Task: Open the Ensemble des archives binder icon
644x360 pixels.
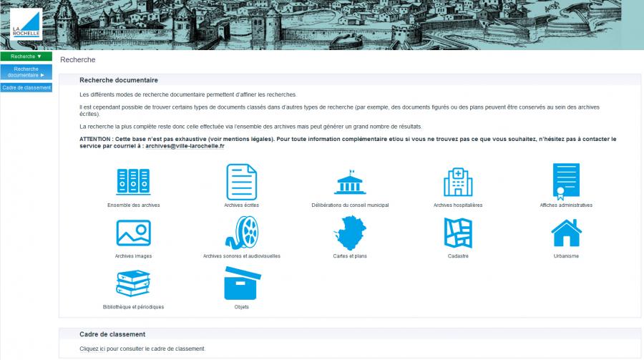Action: 134,182
